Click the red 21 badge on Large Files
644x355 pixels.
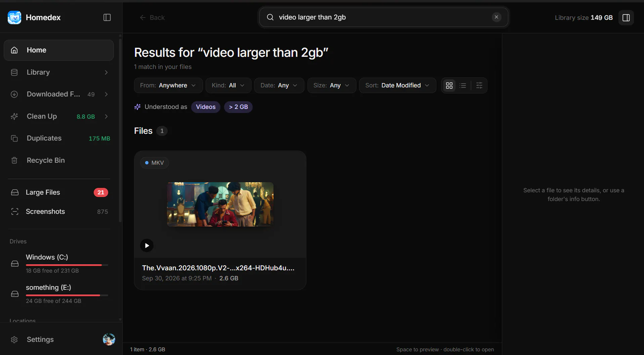click(x=101, y=192)
